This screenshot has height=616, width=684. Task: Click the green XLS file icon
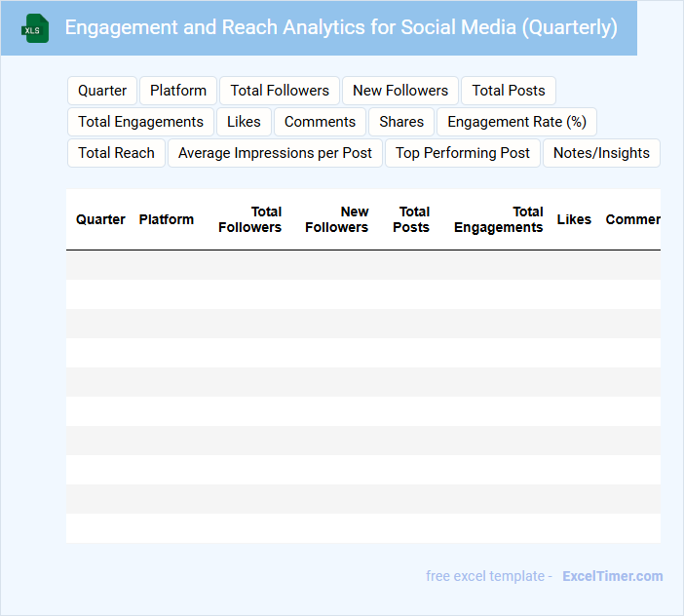36,28
